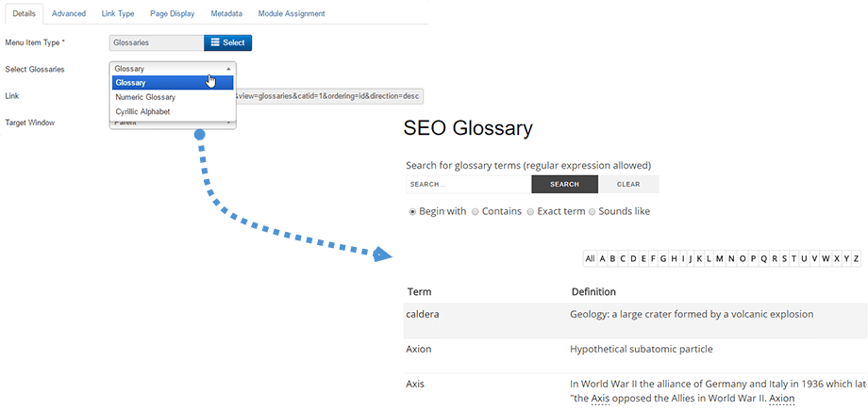
Task: Click the Select button for menu item type
Action: [x=227, y=42]
